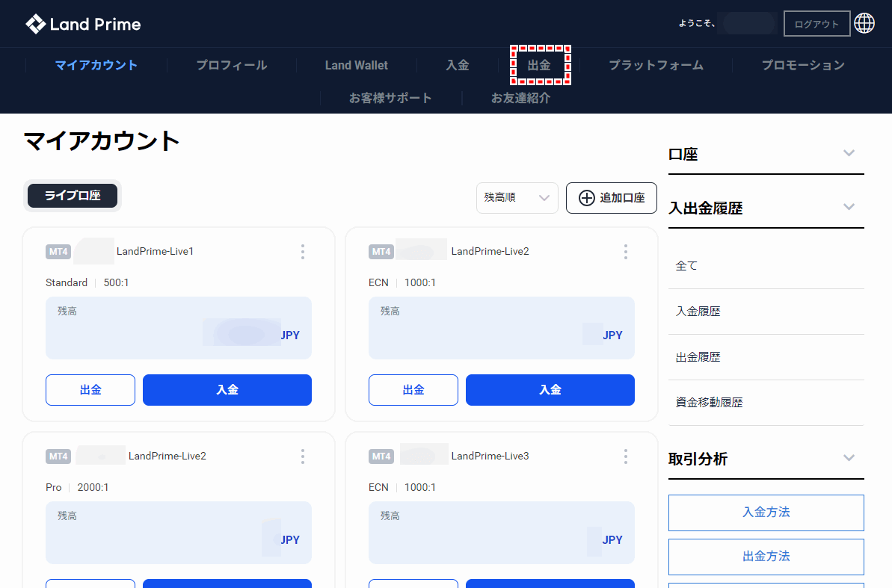Click LandPrime-Live3 server name
The height and width of the screenshot is (588, 892).
(x=490, y=456)
